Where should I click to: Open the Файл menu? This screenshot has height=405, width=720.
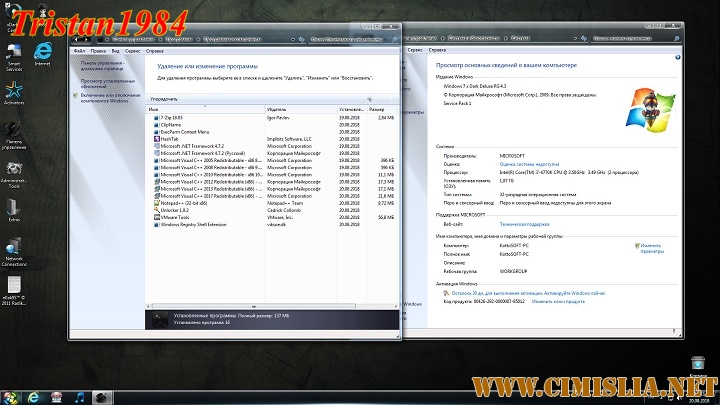[78, 50]
